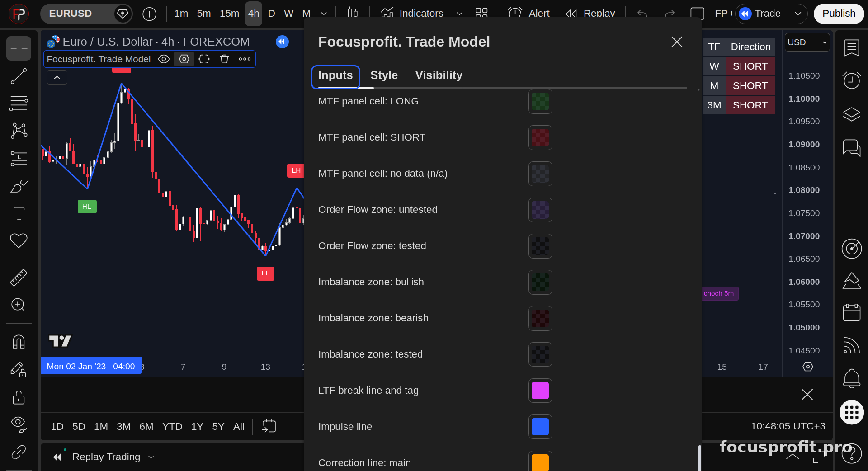Select the YTD date range
The width and height of the screenshot is (868, 471).
coord(172,426)
